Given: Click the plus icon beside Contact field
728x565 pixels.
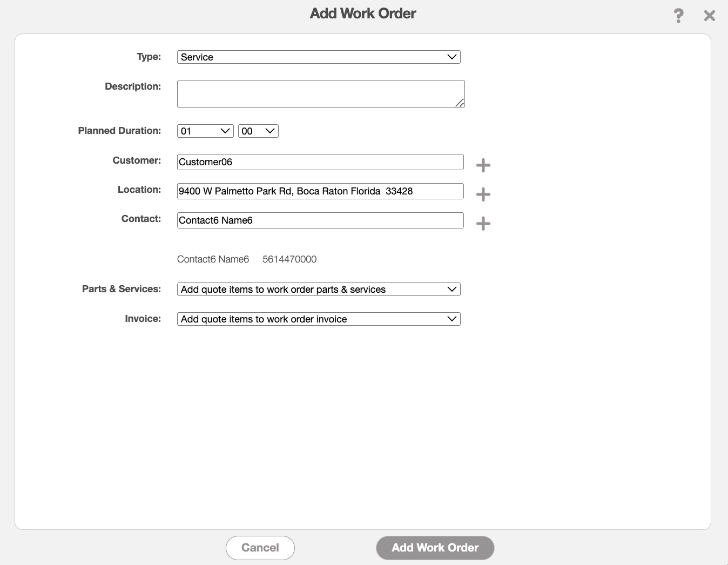Looking at the screenshot, I should 483,224.
